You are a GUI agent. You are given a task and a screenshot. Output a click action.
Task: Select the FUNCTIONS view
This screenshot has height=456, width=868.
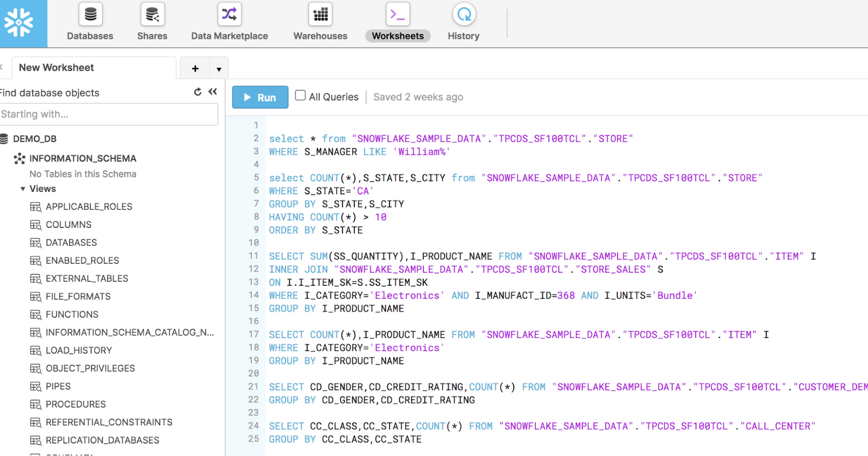(x=72, y=315)
